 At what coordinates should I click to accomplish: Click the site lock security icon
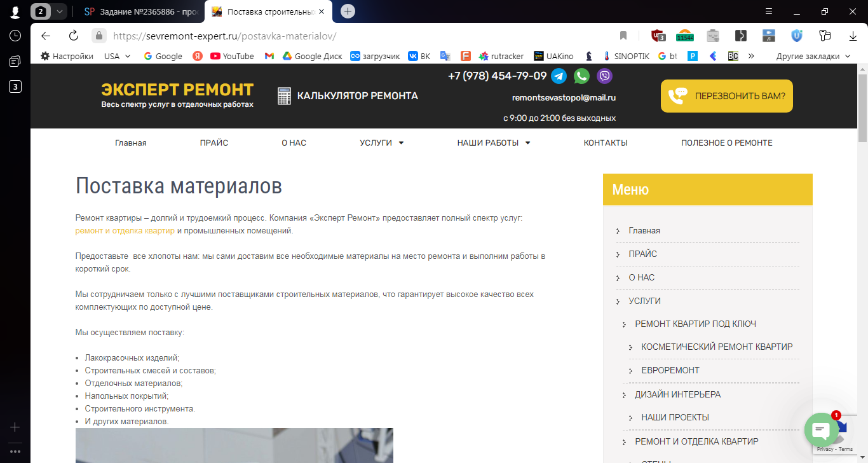click(98, 36)
